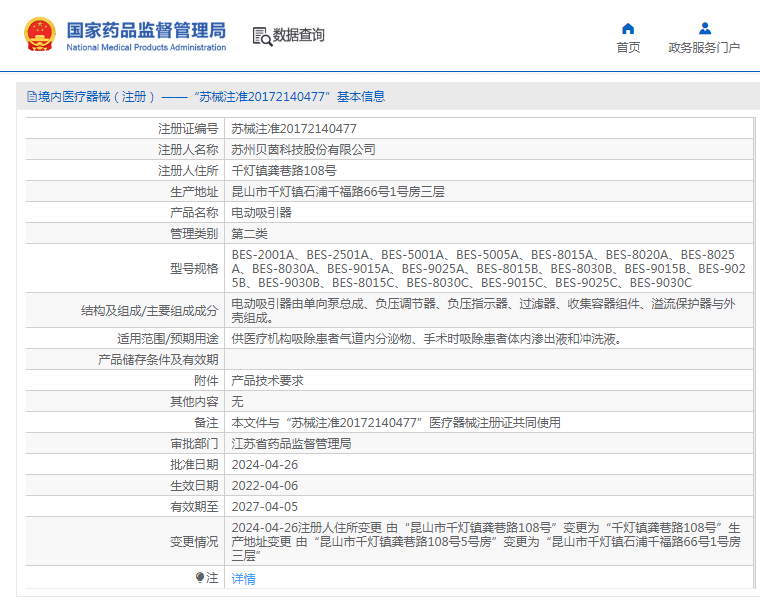The height and width of the screenshot is (602, 760).
Task: Click the 型号规格 model list cell
Action: pyautogui.click(x=488, y=269)
